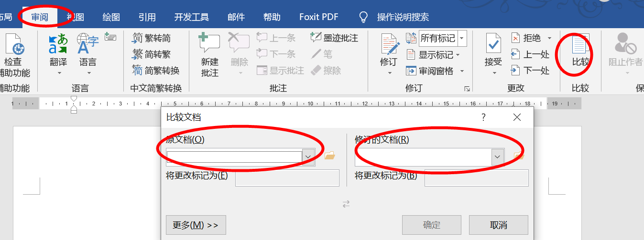Select the 擦除 eraser tool
This screenshot has width=644, height=240.
(326, 70)
